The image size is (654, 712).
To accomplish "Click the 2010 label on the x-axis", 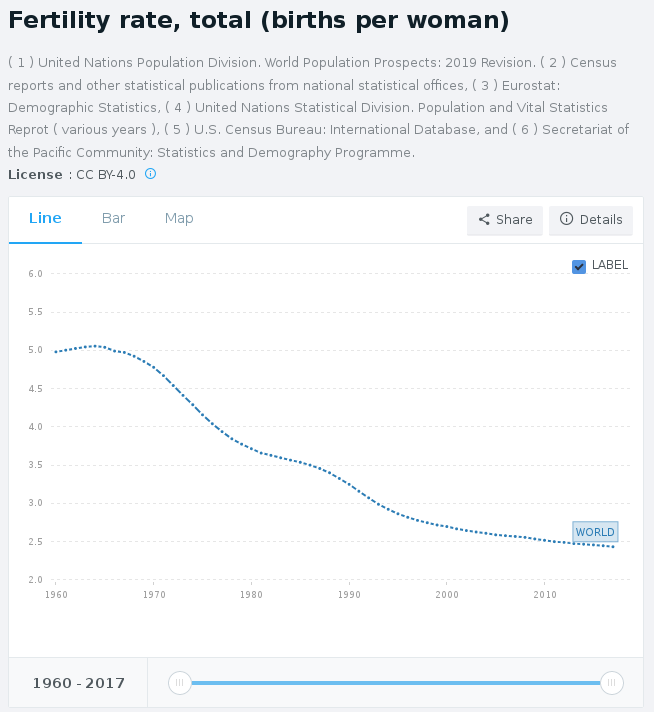I will coord(545,595).
